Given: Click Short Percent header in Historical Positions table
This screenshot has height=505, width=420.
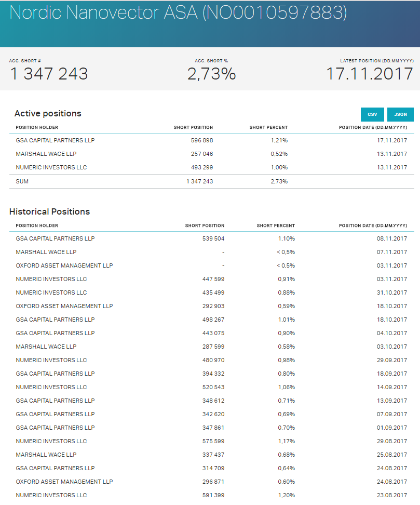Looking at the screenshot, I should click(x=276, y=225).
